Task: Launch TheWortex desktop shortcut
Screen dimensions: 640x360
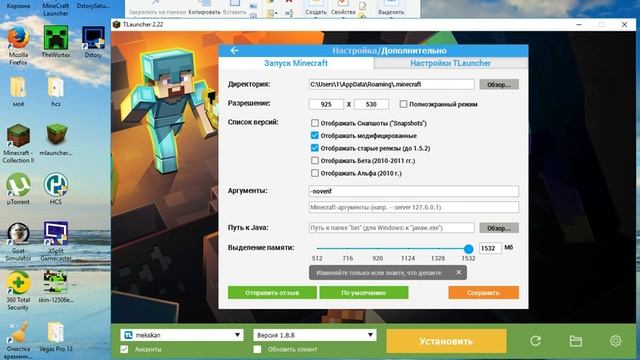Action: (56, 42)
